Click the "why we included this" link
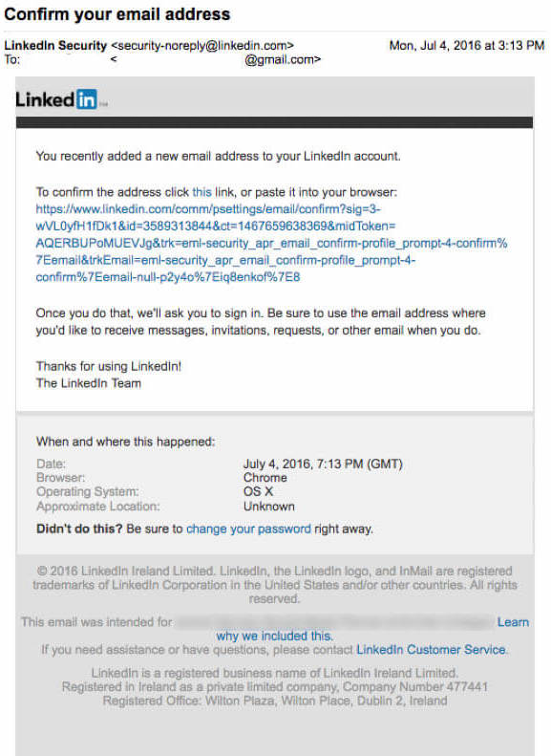The image size is (551, 756). [274, 636]
